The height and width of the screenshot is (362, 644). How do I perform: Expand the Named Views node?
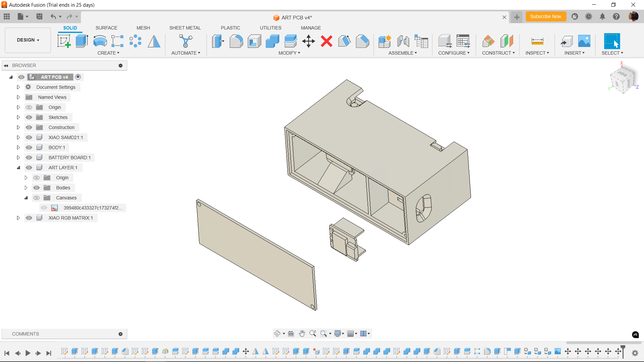(x=18, y=97)
